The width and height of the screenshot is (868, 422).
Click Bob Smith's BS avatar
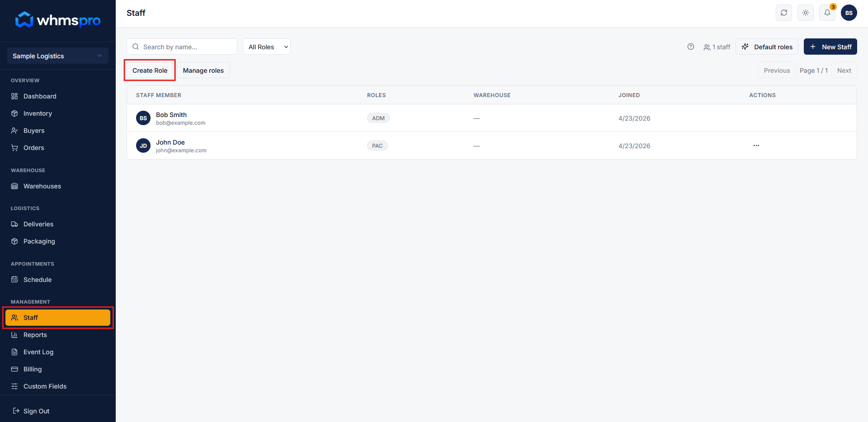click(143, 118)
